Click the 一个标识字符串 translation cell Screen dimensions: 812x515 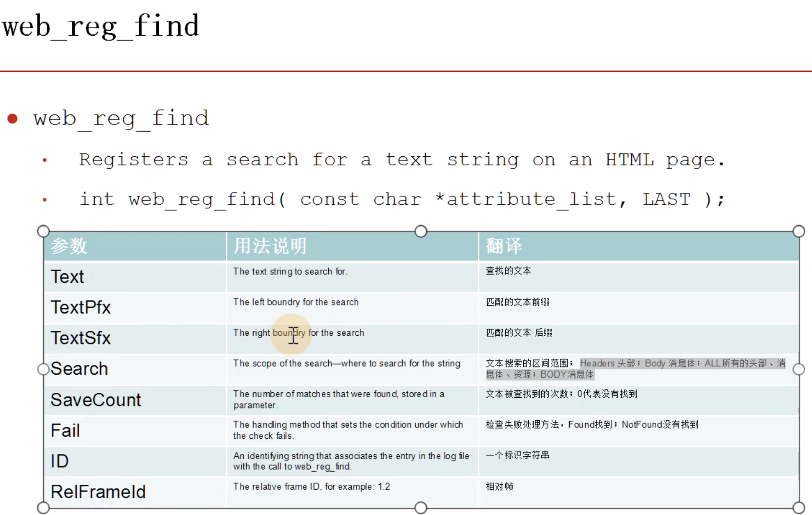coord(639,462)
